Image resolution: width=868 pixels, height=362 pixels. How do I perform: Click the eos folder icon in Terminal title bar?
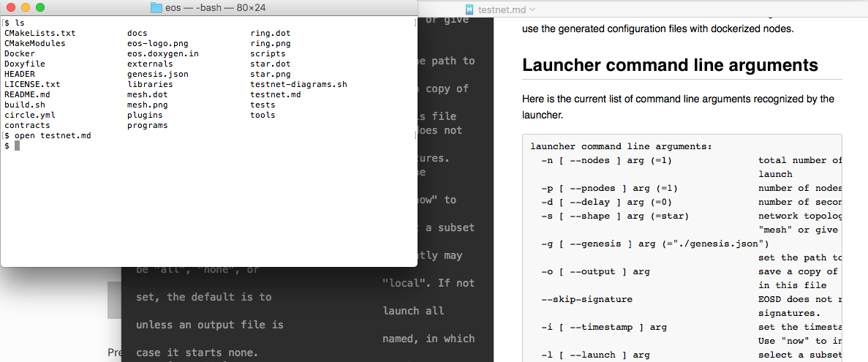point(156,8)
